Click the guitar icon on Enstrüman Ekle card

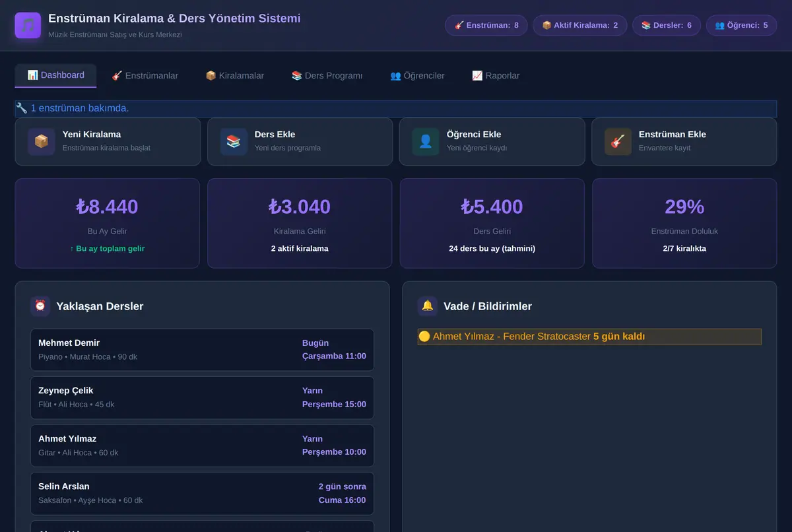[x=618, y=142]
